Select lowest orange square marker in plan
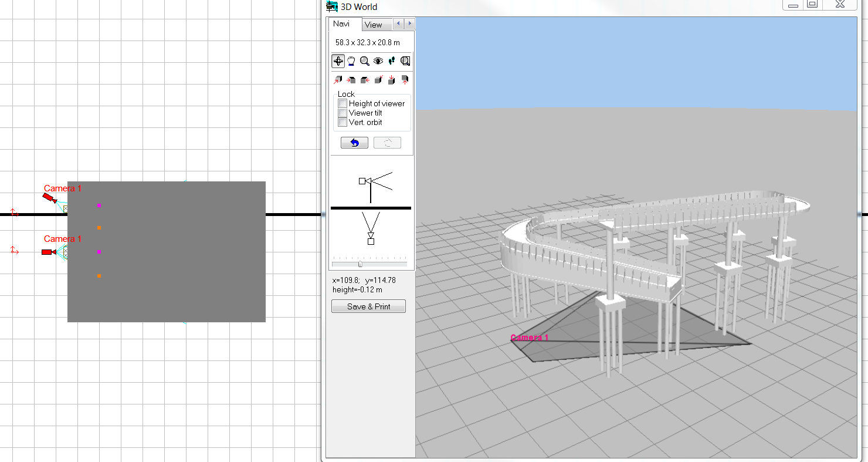 [x=99, y=276]
